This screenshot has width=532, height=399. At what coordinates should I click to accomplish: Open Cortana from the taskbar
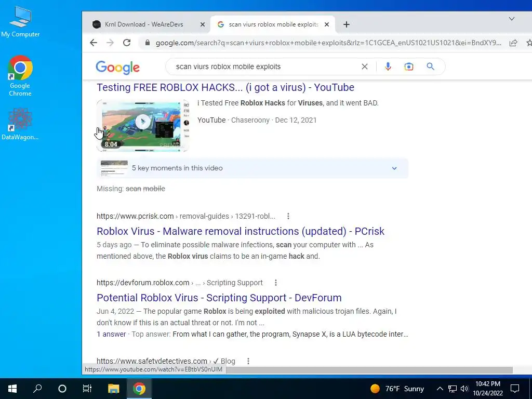click(x=62, y=389)
